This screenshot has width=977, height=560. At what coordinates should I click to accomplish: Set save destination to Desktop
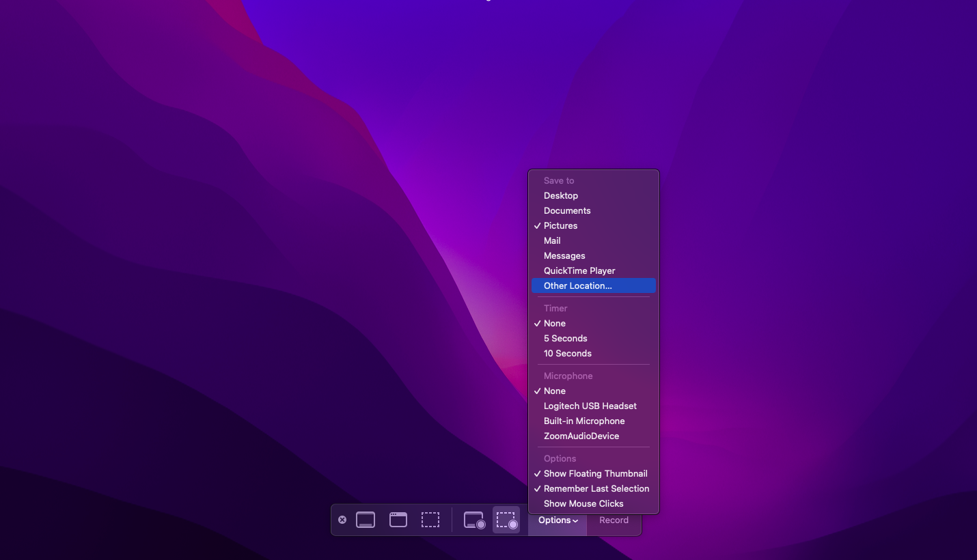tap(560, 195)
